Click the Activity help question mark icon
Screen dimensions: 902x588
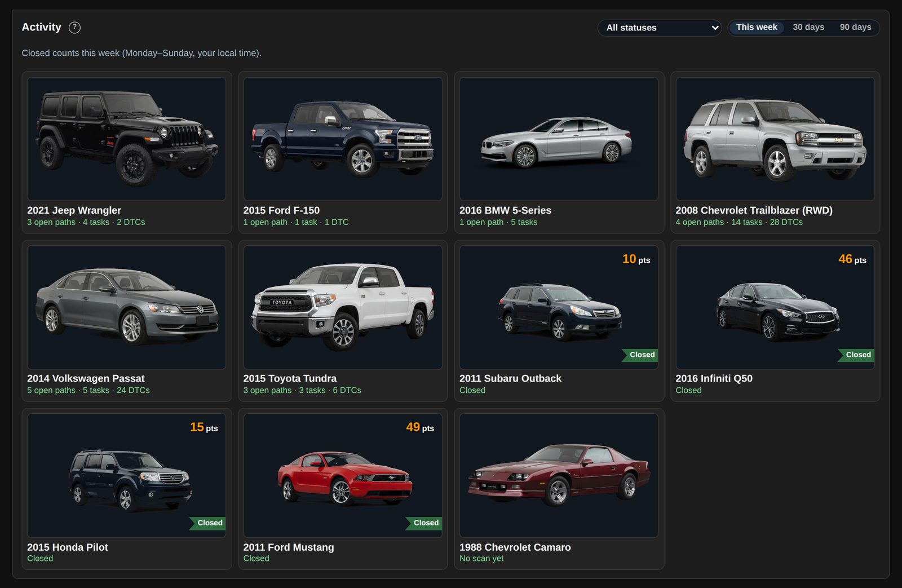(x=74, y=27)
